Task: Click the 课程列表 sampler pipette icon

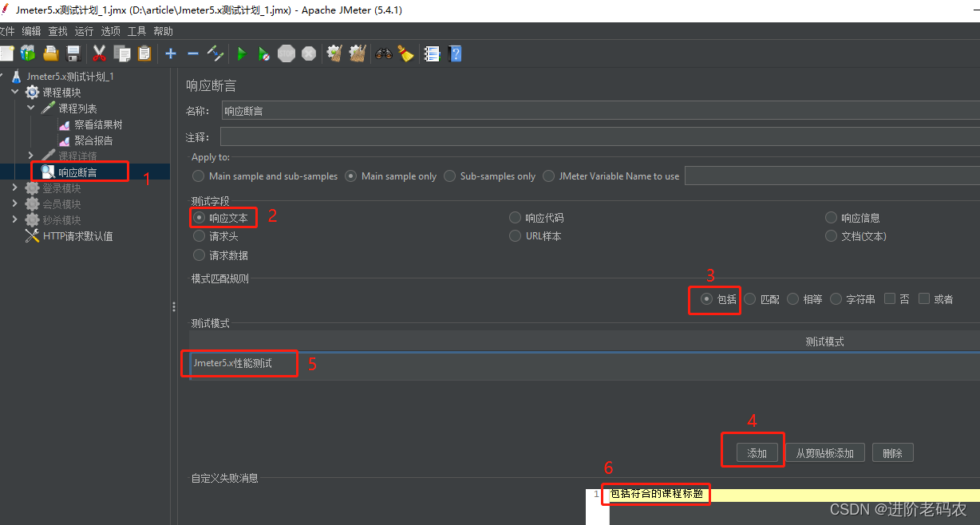Action: [x=49, y=109]
